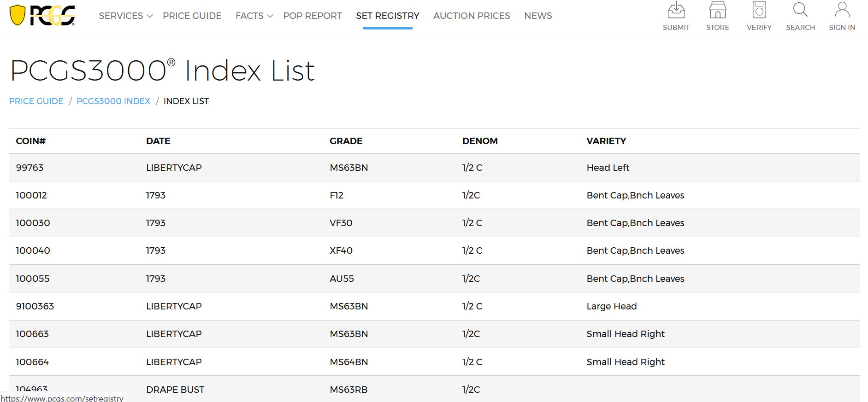
Task: Follow the Price Guide breadcrumb link
Action: [36, 101]
